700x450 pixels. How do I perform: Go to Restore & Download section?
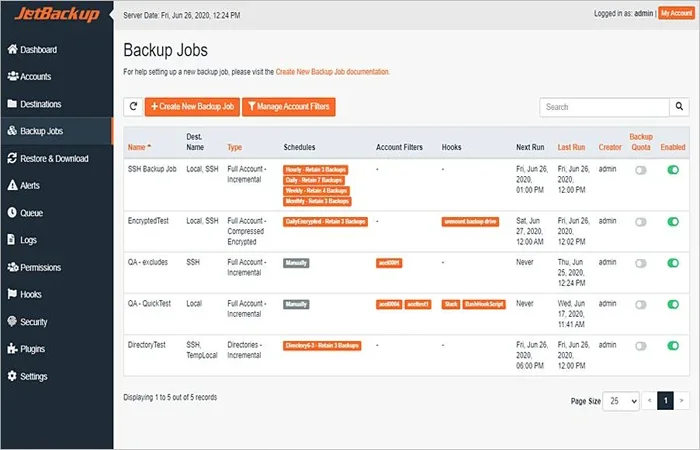click(54, 158)
